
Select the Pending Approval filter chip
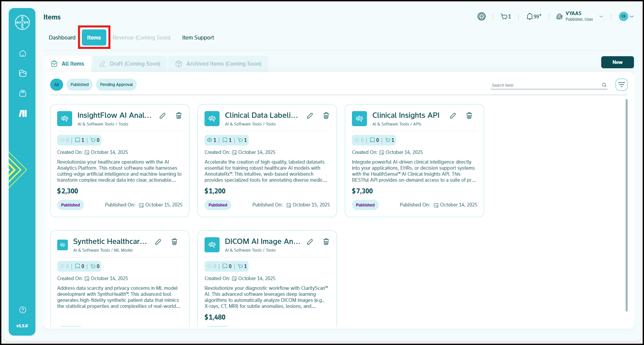point(116,85)
